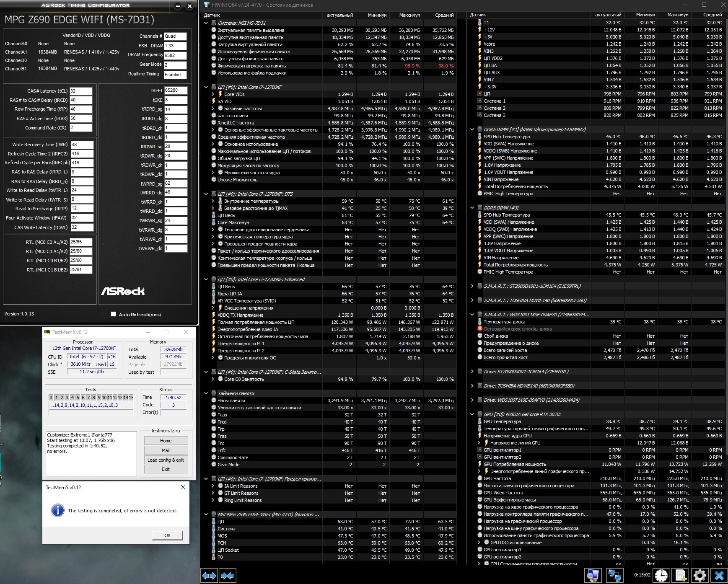Viewport: 728px width, 584px height.
Task: Toggle test 5 box in TestMem5
Action: tap(78, 398)
